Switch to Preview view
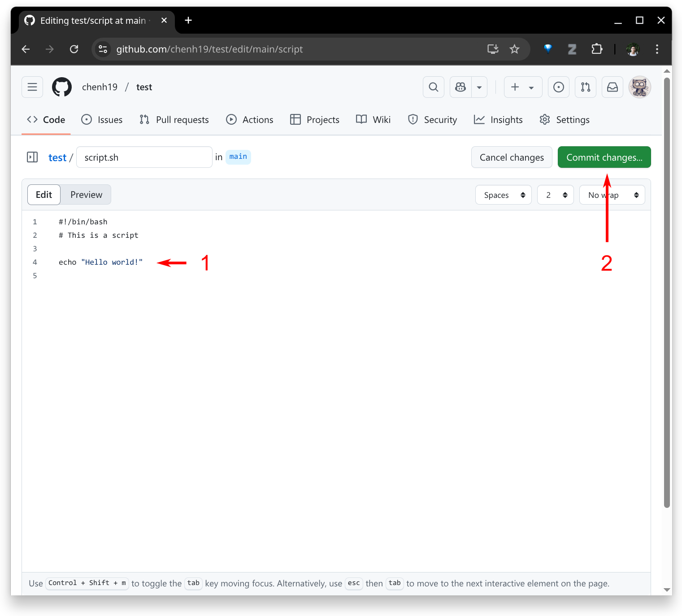Image resolution: width=682 pixels, height=616 pixels. click(x=86, y=195)
